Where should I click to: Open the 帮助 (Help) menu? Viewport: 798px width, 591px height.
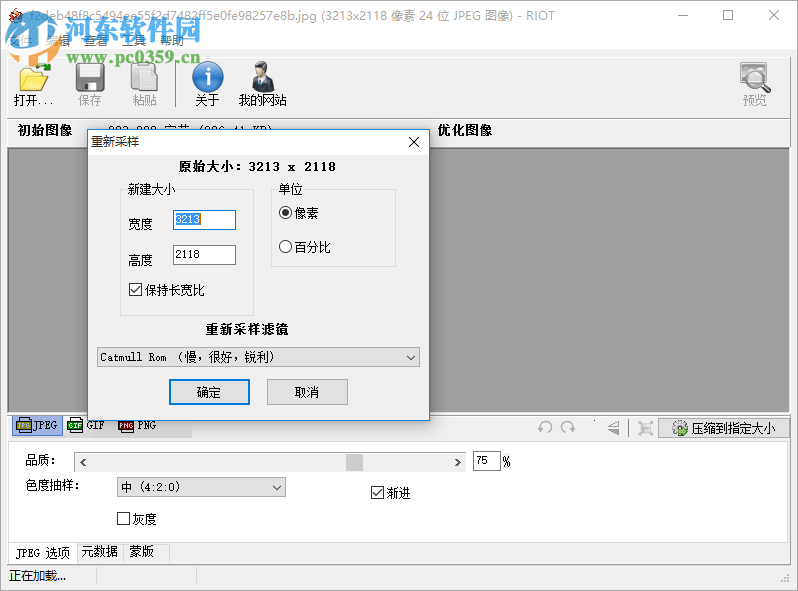[x=172, y=40]
